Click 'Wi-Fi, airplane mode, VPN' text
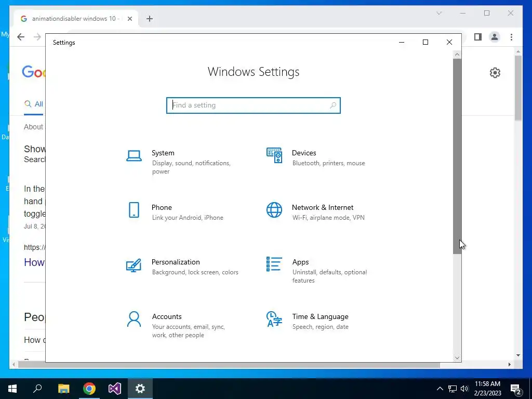This screenshot has height=399, width=532. pyautogui.click(x=328, y=218)
